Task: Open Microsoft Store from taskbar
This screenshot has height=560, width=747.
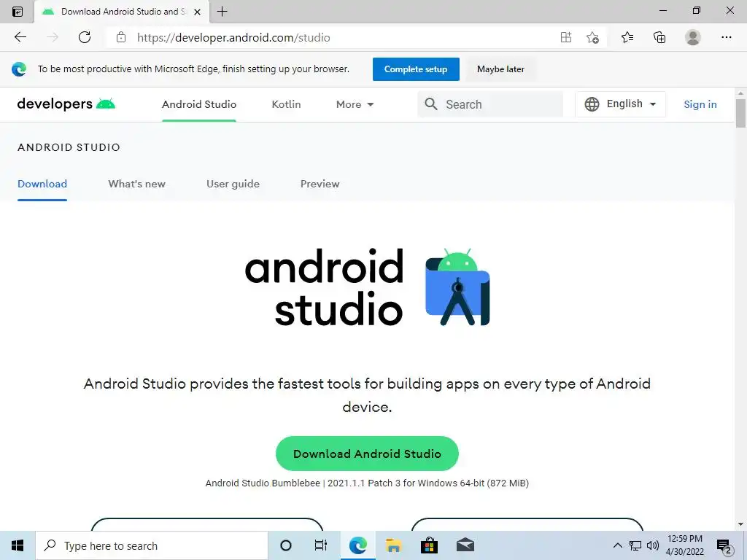Action: (429, 545)
